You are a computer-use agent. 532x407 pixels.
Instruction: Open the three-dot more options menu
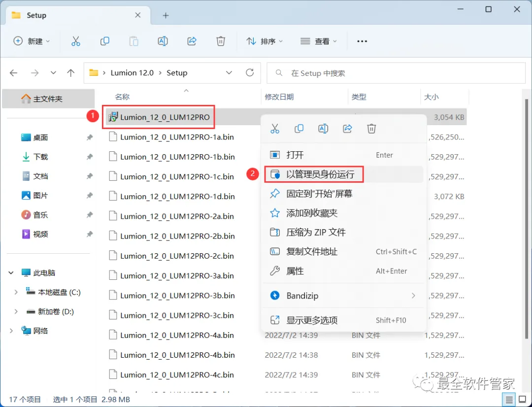click(x=362, y=41)
